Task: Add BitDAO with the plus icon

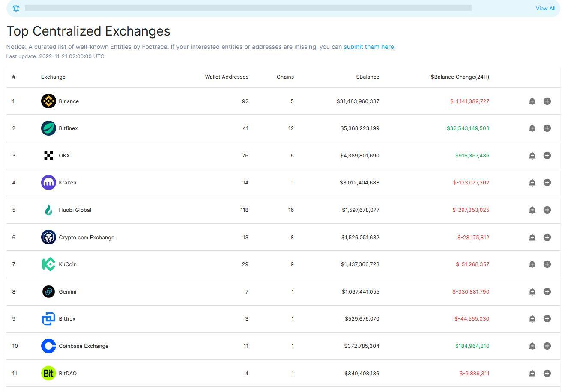Action: point(547,374)
